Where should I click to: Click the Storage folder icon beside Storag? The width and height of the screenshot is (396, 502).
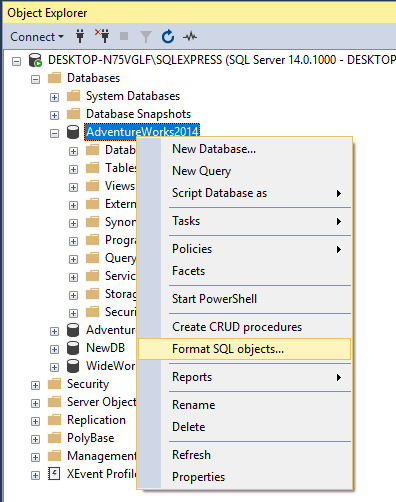coord(92,294)
